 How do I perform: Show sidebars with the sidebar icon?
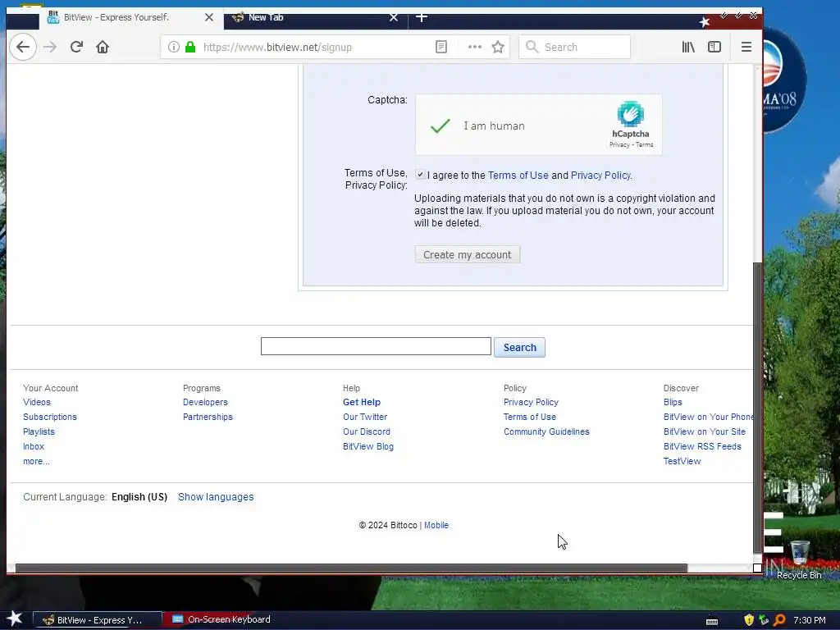pyautogui.click(x=714, y=47)
